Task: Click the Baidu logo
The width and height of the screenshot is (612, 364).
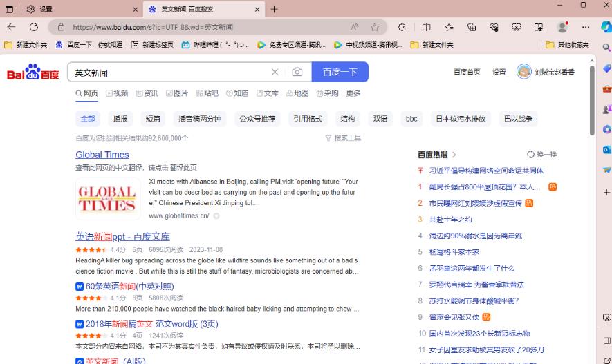Action: coord(33,72)
